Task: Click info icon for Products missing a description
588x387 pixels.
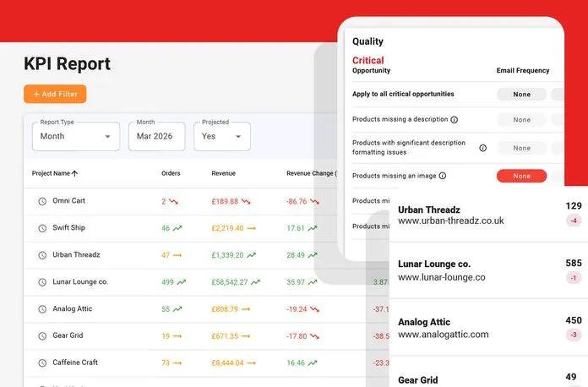Action: (x=455, y=120)
